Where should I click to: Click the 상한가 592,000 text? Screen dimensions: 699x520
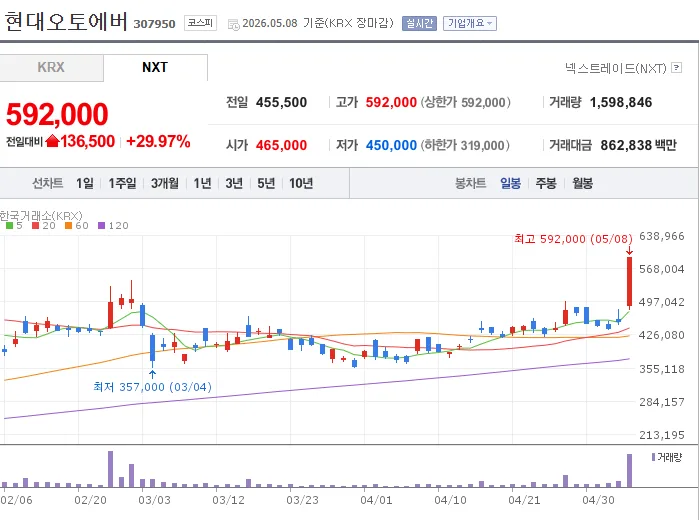pos(465,102)
